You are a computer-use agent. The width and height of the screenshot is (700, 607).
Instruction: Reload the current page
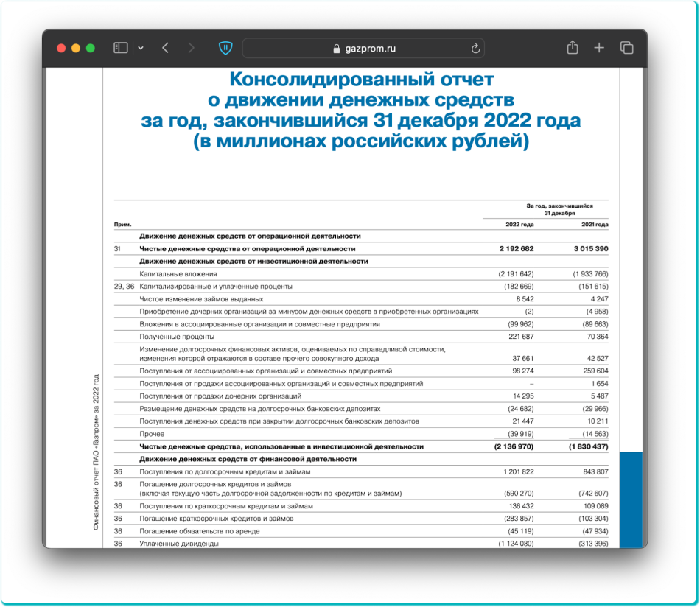pyautogui.click(x=475, y=49)
